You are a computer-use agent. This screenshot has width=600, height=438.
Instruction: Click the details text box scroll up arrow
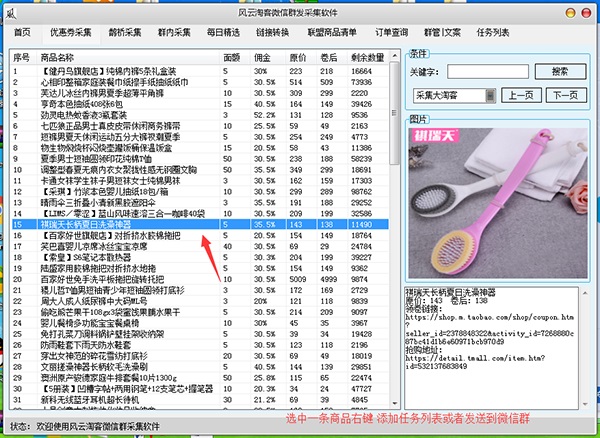pyautogui.click(x=585, y=293)
